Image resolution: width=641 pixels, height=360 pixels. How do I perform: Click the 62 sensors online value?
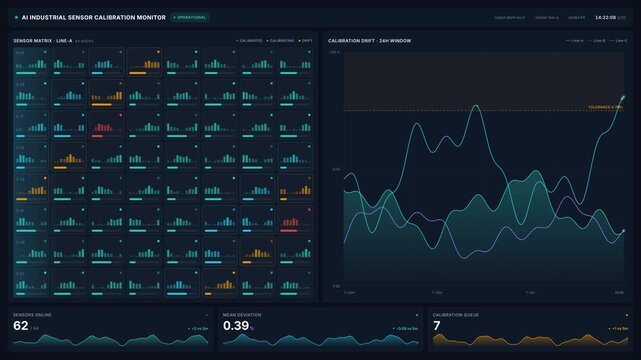(21, 326)
